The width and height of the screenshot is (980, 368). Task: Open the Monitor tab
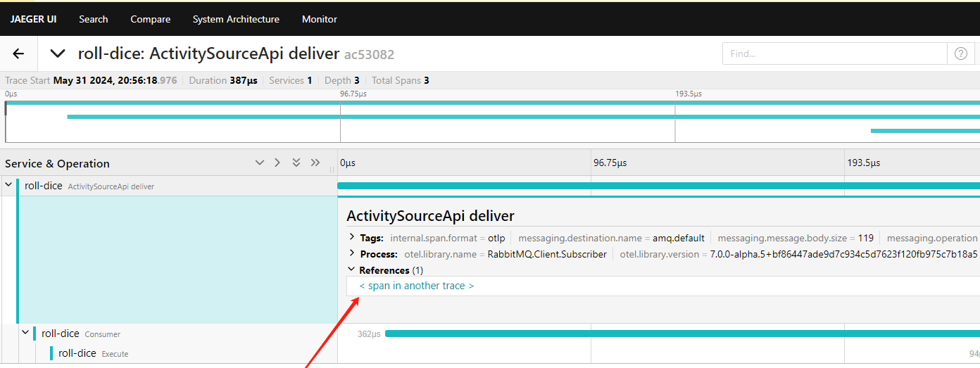(x=319, y=19)
